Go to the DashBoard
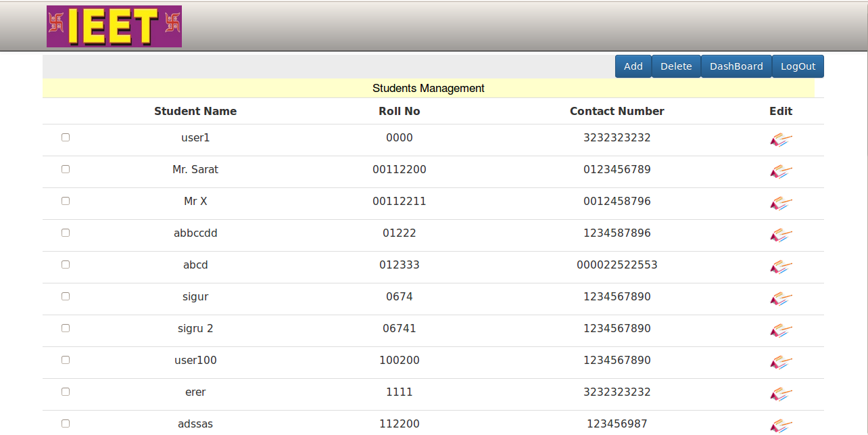This screenshot has width=868, height=435. (736, 66)
